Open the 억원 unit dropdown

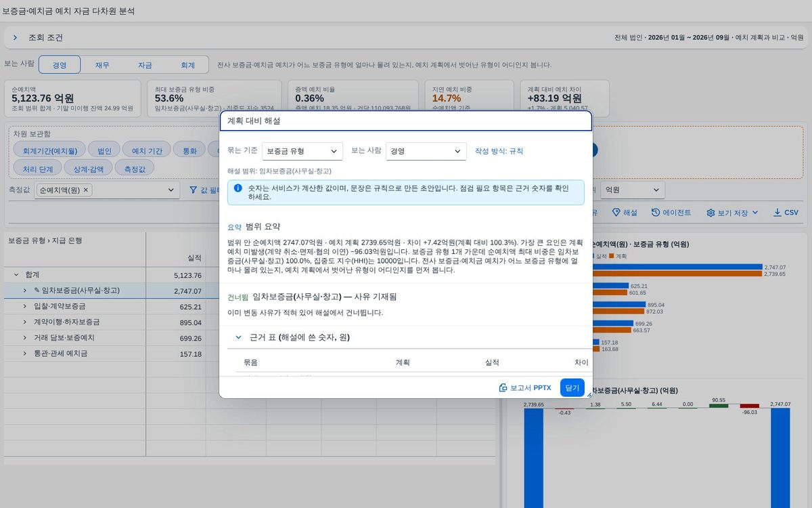click(633, 190)
